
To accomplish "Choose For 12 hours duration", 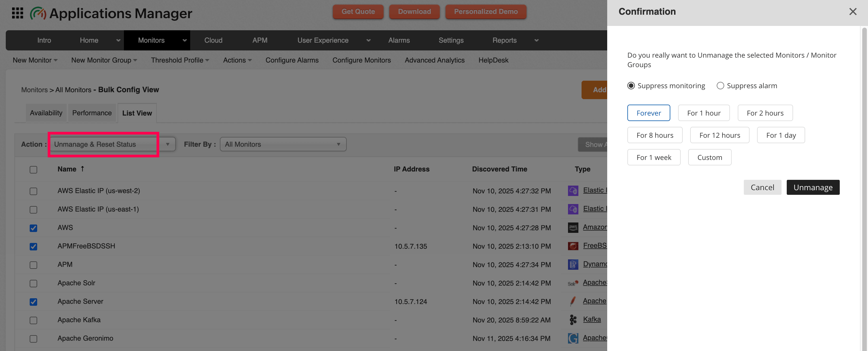I will tap(720, 135).
